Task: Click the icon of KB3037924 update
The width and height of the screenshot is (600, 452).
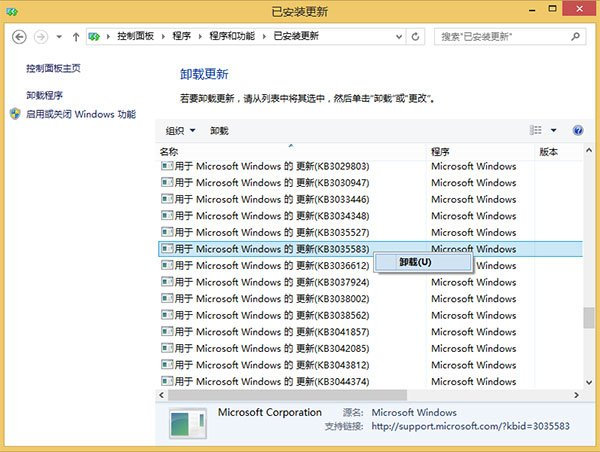Action: click(x=167, y=282)
